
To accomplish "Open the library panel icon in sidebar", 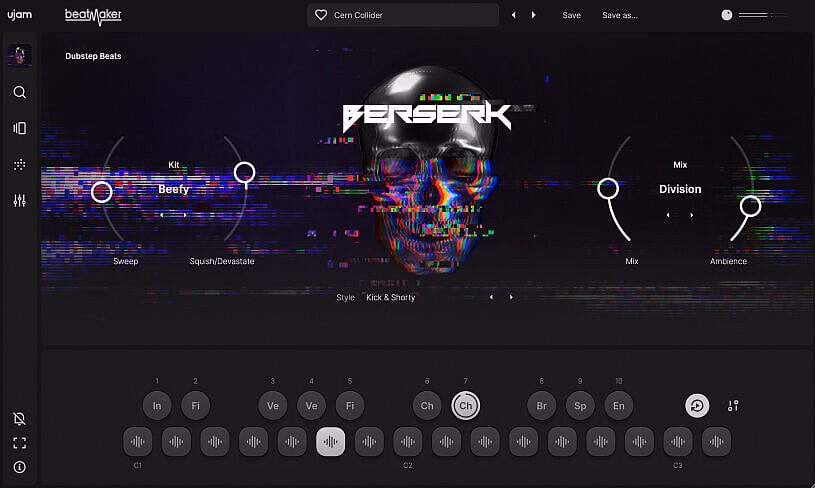I will 20,128.
